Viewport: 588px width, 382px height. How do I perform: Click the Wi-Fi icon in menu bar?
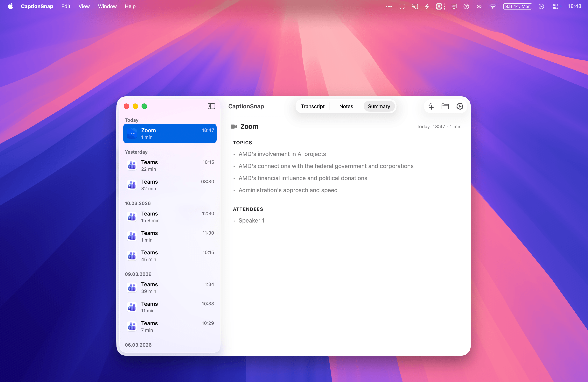[492, 6]
